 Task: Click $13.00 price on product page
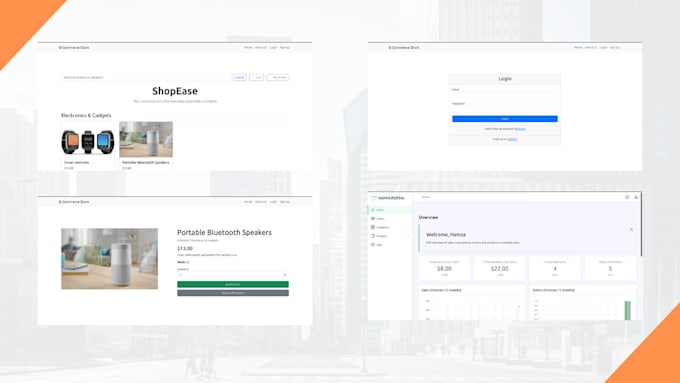coord(185,249)
